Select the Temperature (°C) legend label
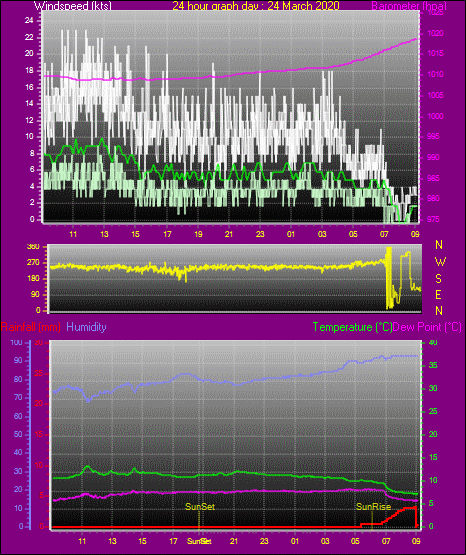 tap(352, 327)
